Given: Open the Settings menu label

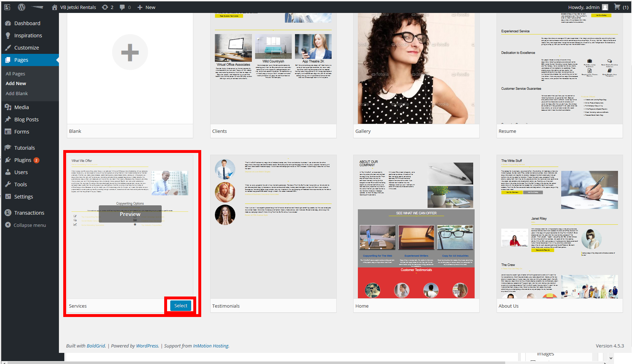Looking at the screenshot, I should coord(24,197).
